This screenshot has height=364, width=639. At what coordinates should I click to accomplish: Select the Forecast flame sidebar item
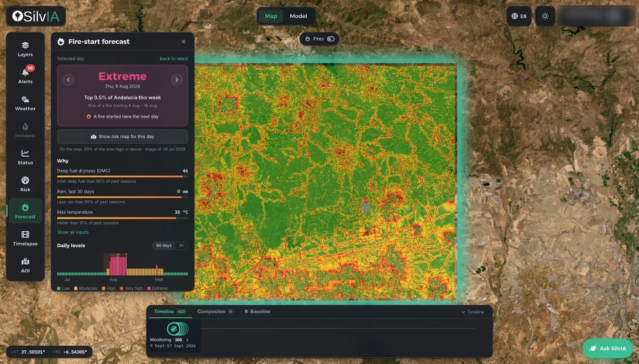(x=25, y=211)
